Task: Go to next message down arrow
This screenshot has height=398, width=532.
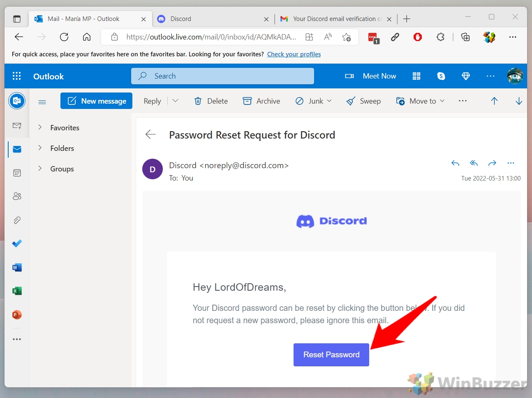Action: pos(519,101)
